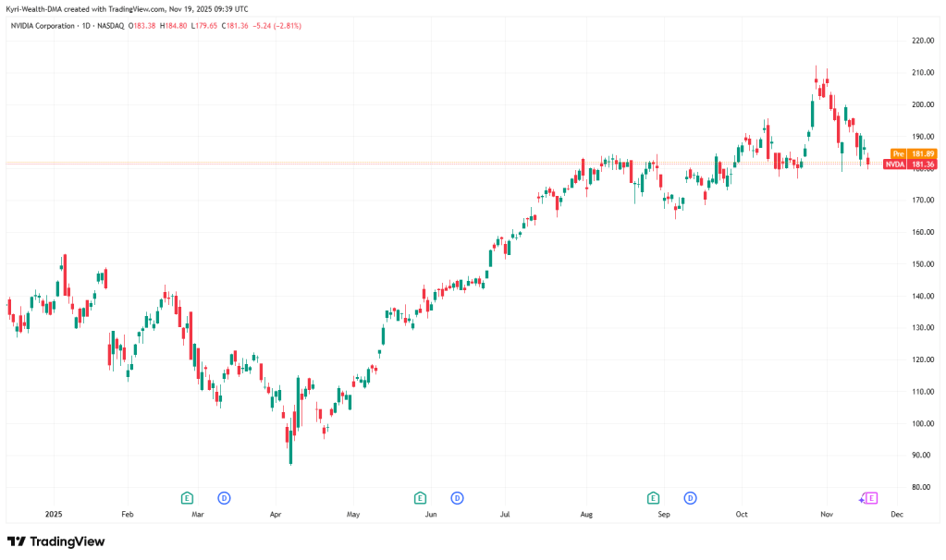Click the red change value −5.24 (−2.81%)
Viewport: 946px width, 560px height.
pyautogui.click(x=276, y=25)
